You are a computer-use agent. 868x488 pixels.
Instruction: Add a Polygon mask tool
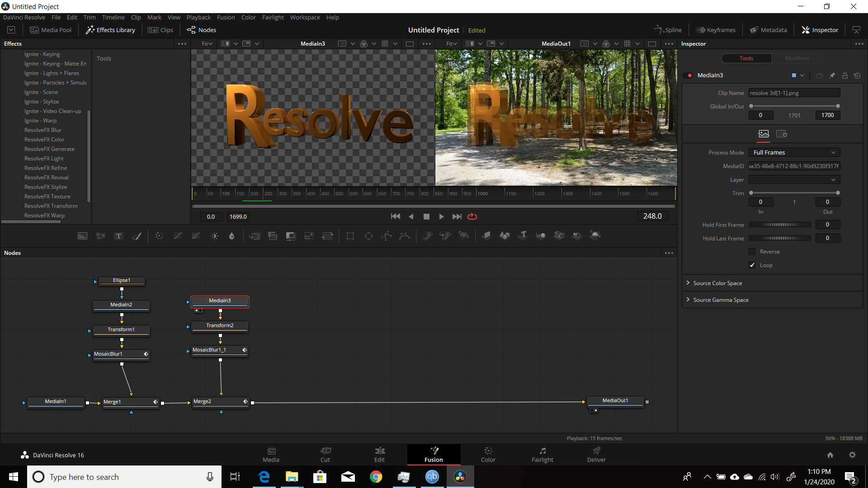pos(387,236)
